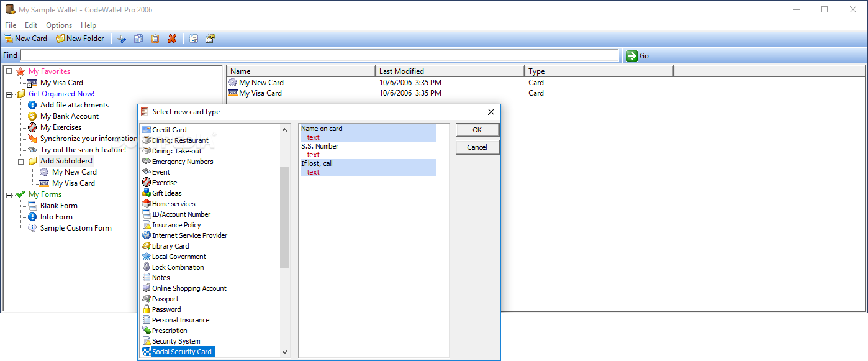Select Insurance Policy card type
This screenshot has width=868, height=361.
[x=176, y=225]
